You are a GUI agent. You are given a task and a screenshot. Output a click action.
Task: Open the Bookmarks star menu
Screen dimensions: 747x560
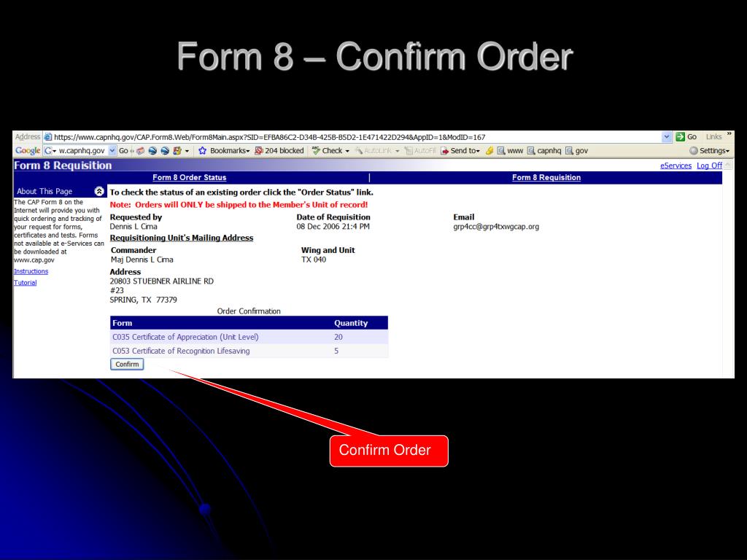[224, 151]
